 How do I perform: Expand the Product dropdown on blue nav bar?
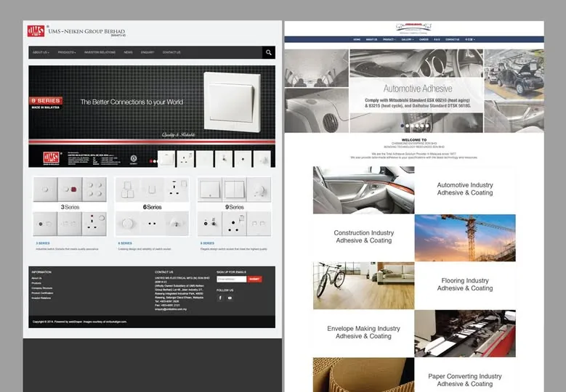[x=389, y=39]
